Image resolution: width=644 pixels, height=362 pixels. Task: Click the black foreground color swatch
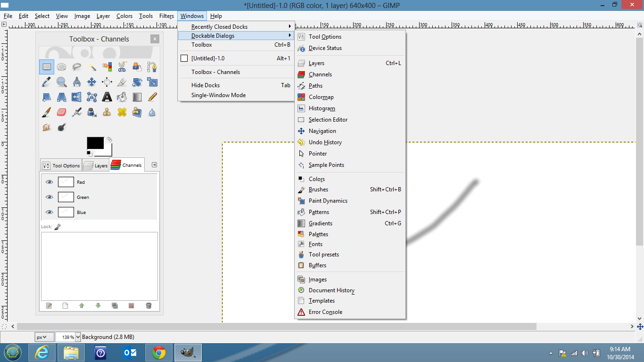[95, 143]
